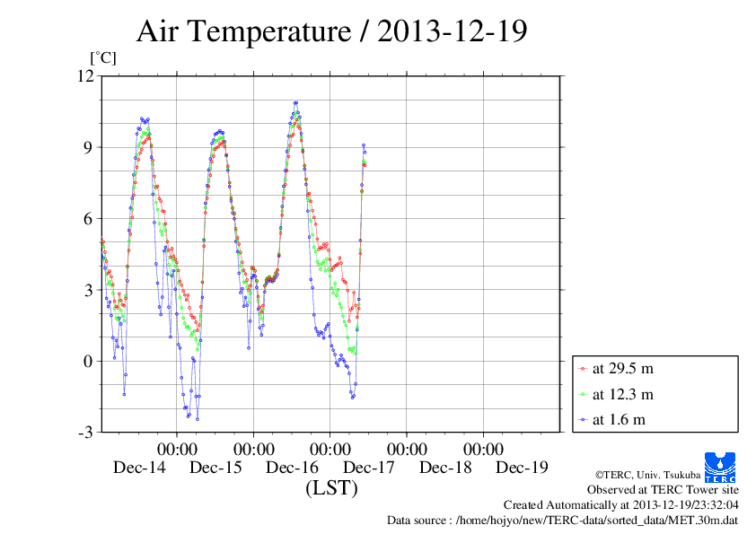Click the Dec-17 date label
This screenshot has width=756, height=534.
pyautogui.click(x=369, y=467)
